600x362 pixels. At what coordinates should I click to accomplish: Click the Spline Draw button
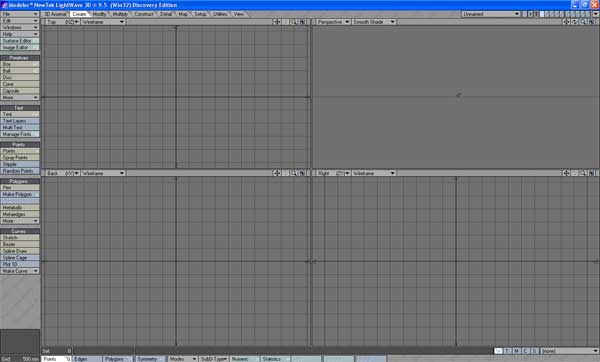coord(20,251)
